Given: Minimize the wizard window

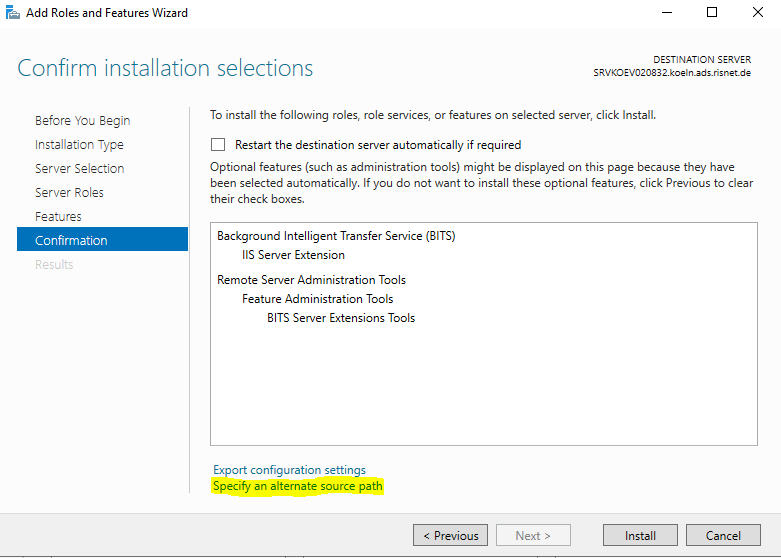Looking at the screenshot, I should [x=666, y=12].
